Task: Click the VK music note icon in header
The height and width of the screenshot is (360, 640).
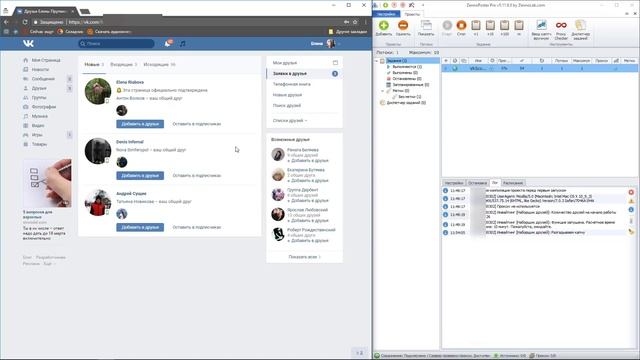Action: (x=182, y=43)
